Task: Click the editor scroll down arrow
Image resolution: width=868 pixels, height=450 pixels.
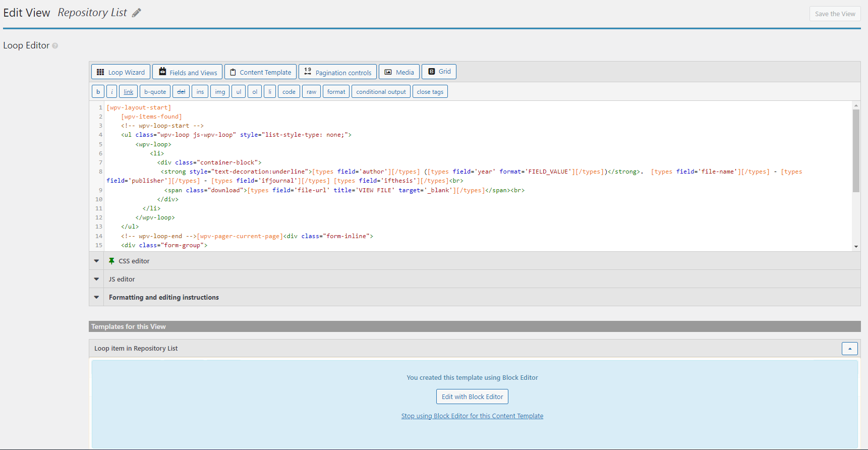Action: [856, 247]
